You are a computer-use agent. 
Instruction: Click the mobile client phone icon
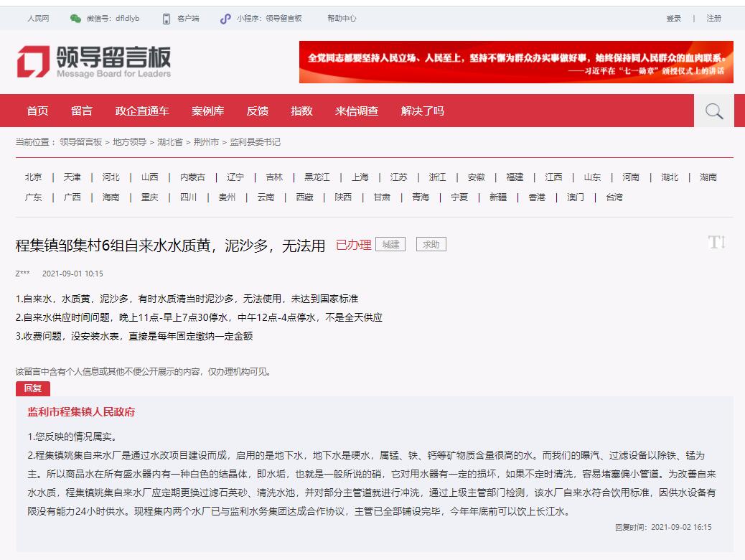[x=167, y=19]
